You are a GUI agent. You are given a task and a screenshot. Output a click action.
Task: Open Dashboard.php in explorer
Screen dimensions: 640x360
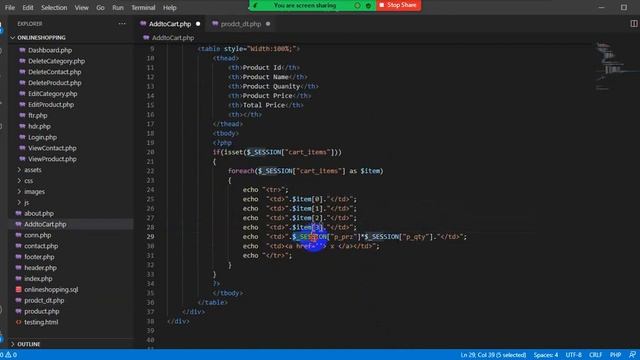50,50
